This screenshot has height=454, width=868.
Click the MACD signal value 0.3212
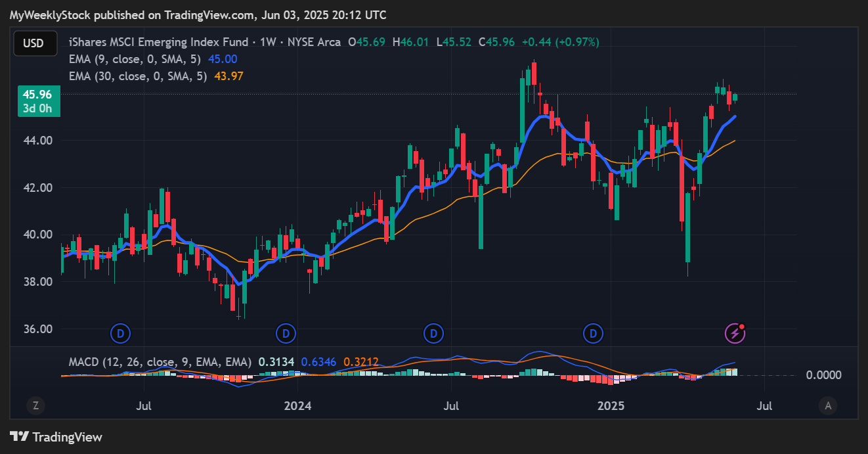pos(361,362)
